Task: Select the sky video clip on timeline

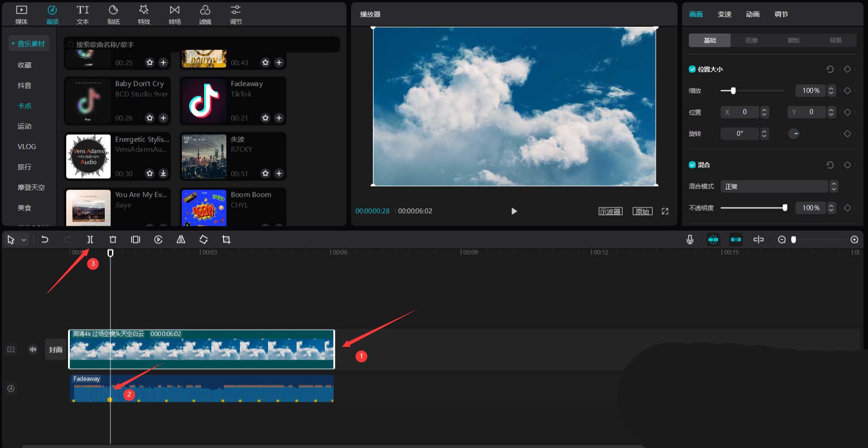Action: tap(201, 349)
